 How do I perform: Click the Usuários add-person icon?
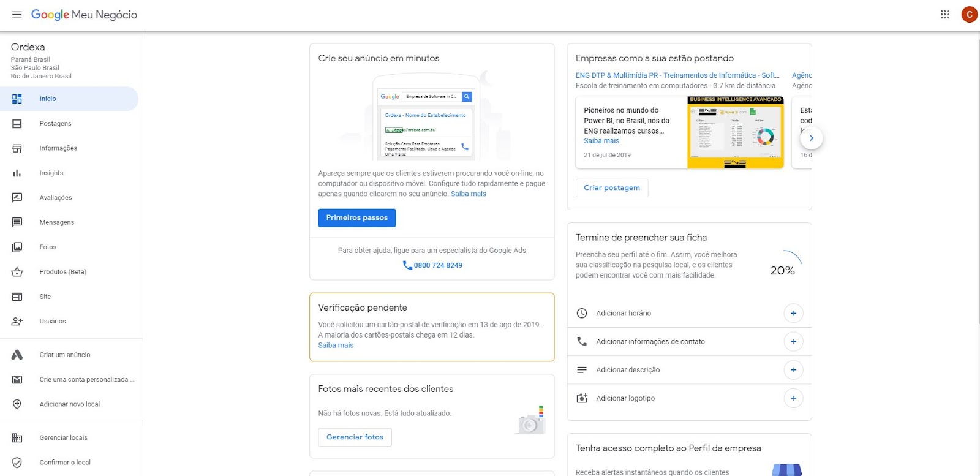click(x=17, y=321)
